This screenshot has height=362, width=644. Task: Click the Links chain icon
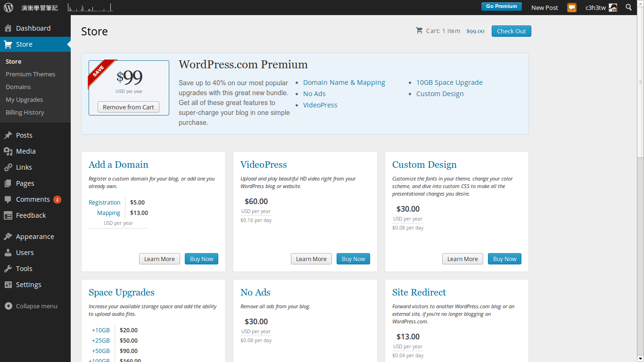pyautogui.click(x=8, y=167)
